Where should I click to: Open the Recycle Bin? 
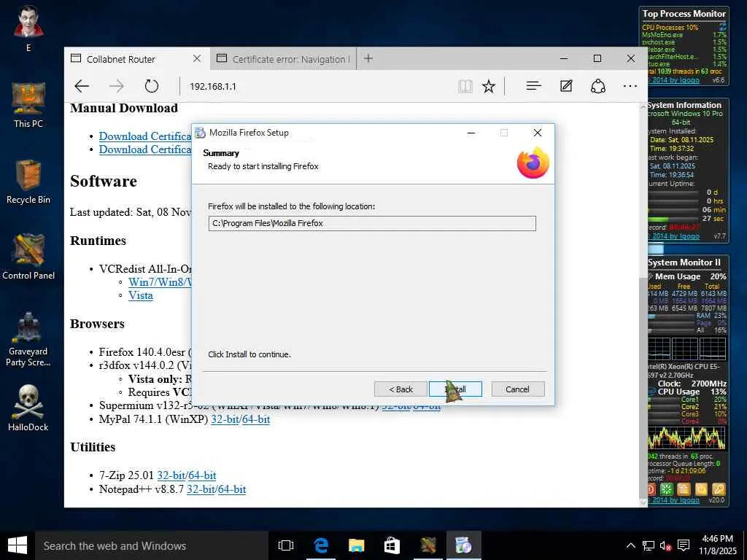[x=28, y=181]
